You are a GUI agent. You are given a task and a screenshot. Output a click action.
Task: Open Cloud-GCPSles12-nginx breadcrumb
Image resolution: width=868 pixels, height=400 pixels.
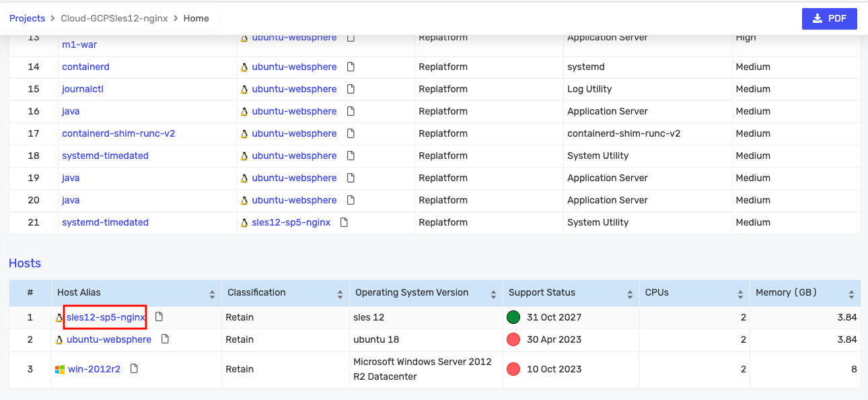(114, 19)
